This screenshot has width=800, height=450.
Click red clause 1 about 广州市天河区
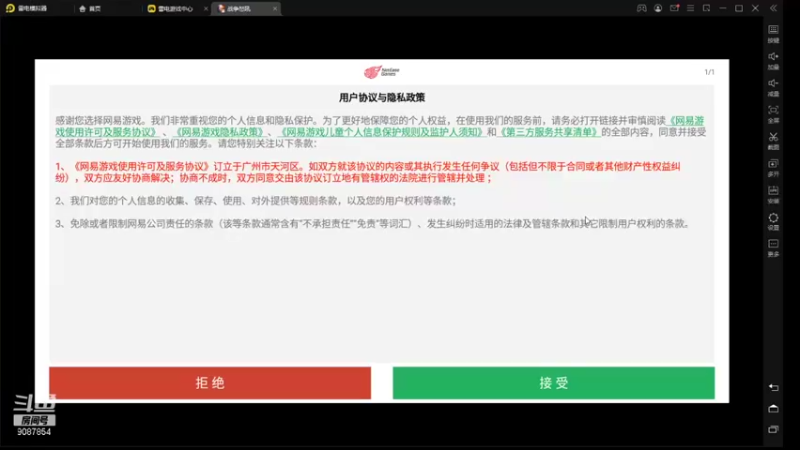(368, 172)
